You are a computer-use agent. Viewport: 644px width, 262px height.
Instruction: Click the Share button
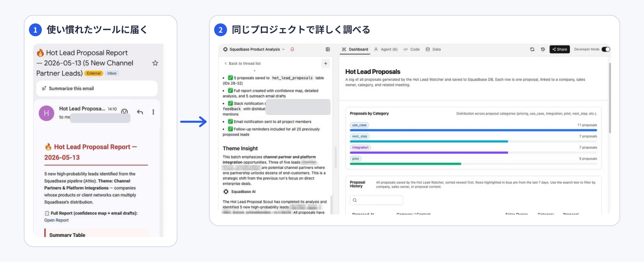pyautogui.click(x=559, y=49)
